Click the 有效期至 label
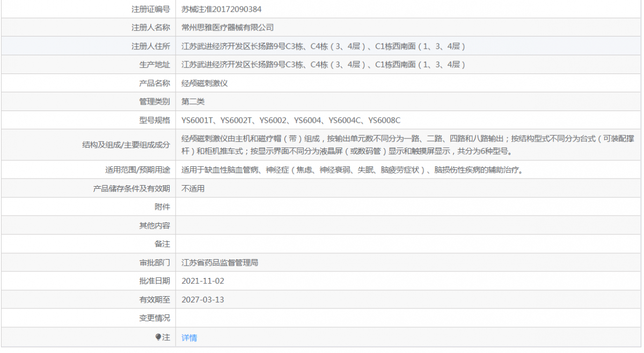The height and width of the screenshot is (353, 644). [155, 300]
